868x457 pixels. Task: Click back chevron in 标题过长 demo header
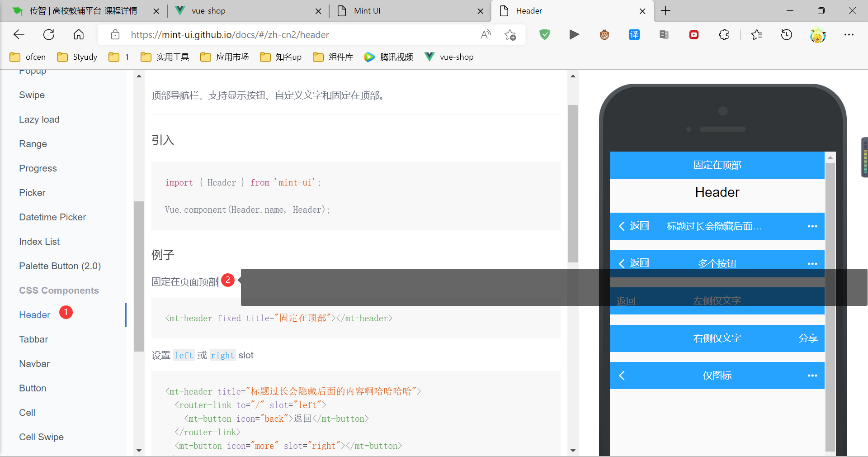[x=622, y=226]
